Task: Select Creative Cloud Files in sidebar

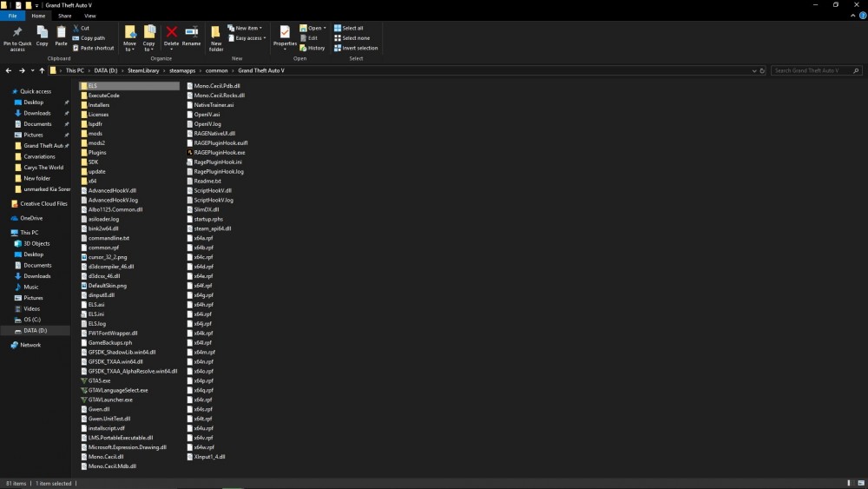Action: 39,204
